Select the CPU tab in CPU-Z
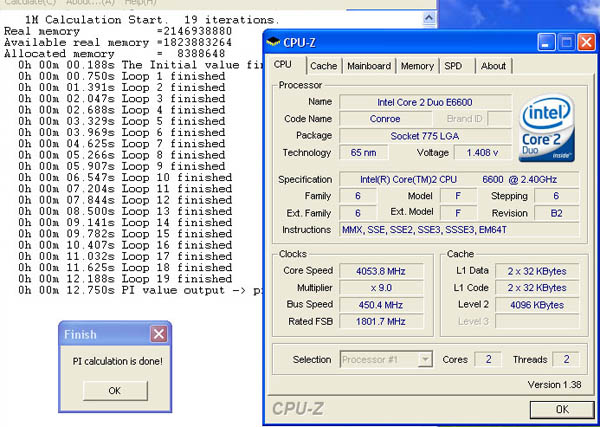The width and height of the screenshot is (600, 427). (283, 65)
